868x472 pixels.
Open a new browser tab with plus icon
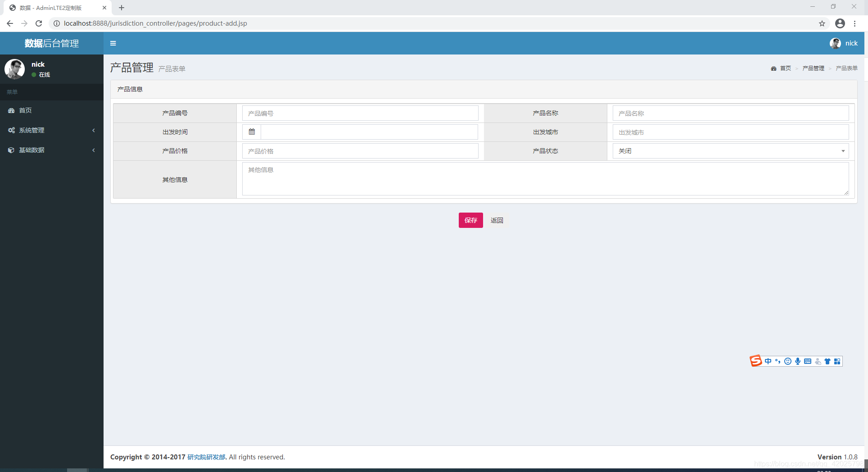point(122,8)
